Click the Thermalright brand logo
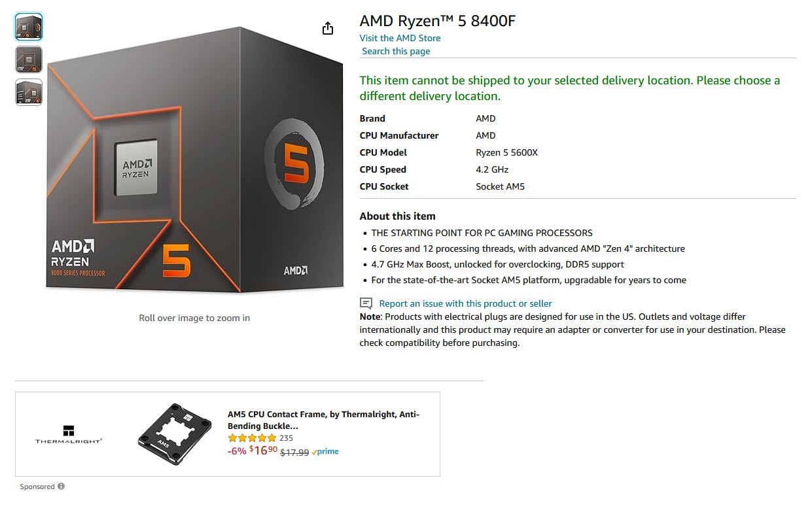 tap(69, 434)
